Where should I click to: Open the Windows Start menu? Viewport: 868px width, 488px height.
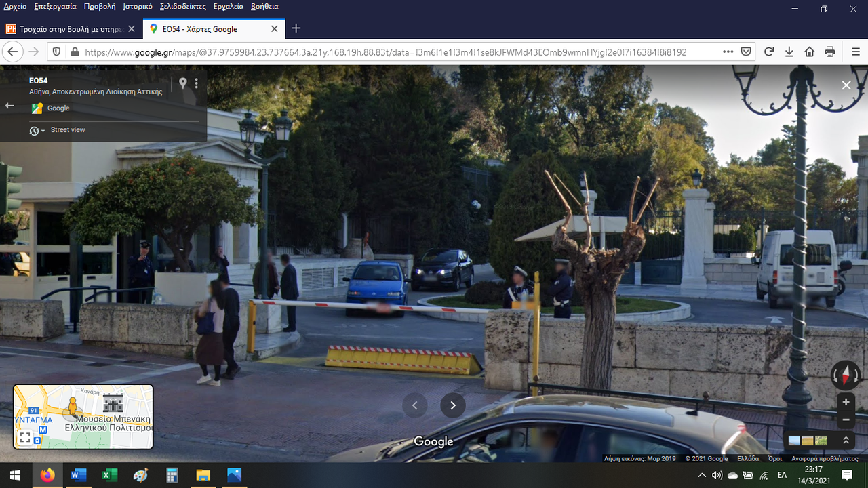16,475
